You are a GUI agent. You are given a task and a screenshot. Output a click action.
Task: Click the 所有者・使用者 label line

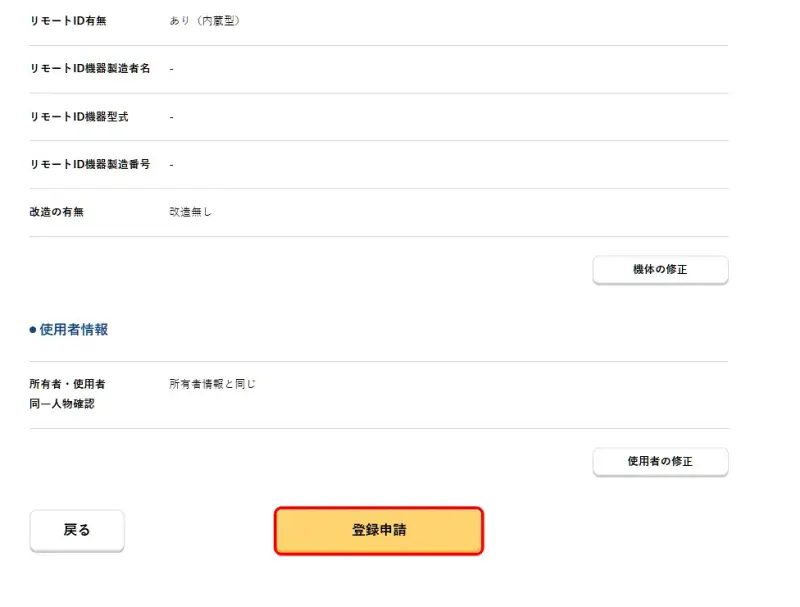coord(68,384)
